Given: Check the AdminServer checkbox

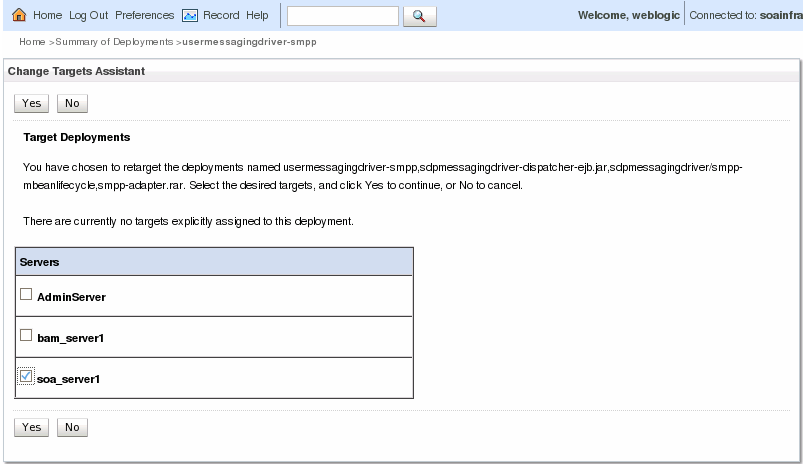Looking at the screenshot, I should pyautogui.click(x=26, y=294).
